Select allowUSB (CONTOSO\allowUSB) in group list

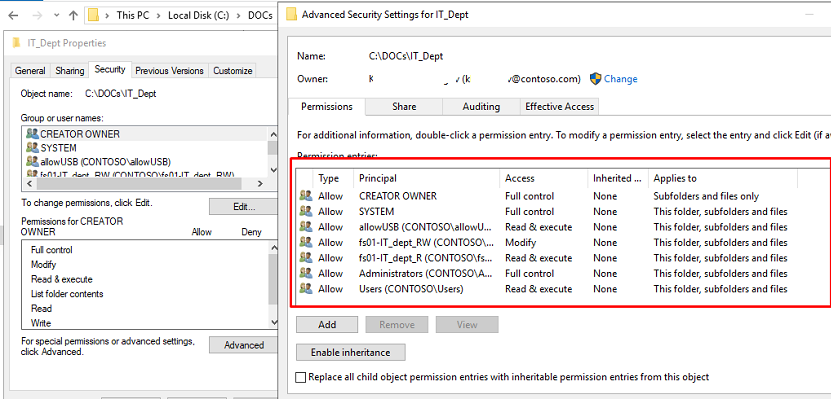(x=145, y=162)
